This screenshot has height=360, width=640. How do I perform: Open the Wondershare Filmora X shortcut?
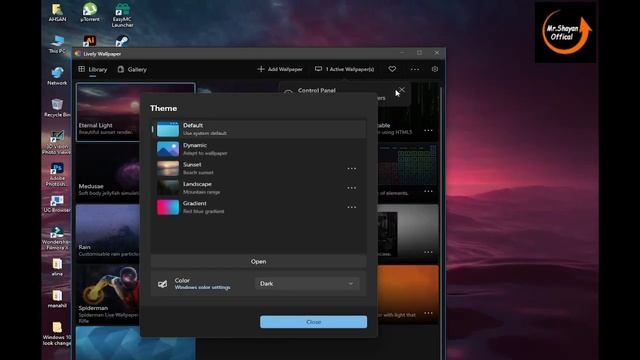point(56,238)
